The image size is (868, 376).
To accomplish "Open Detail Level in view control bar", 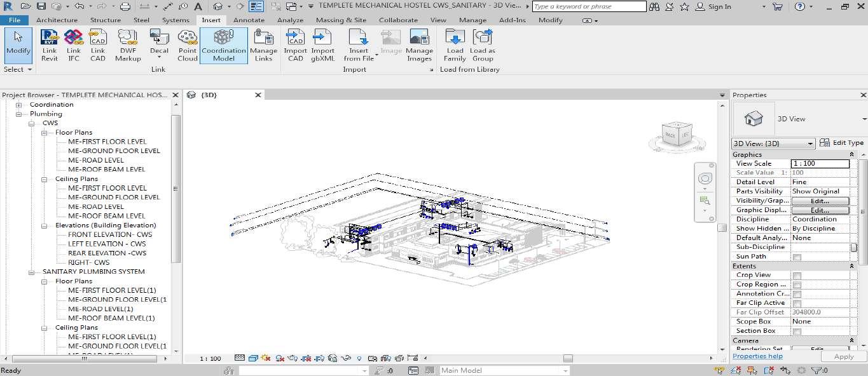I will [240, 358].
